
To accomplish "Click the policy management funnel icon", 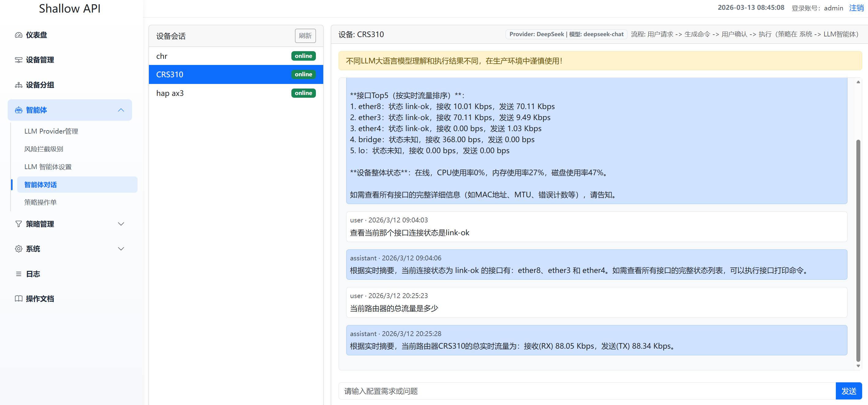I will tap(18, 224).
